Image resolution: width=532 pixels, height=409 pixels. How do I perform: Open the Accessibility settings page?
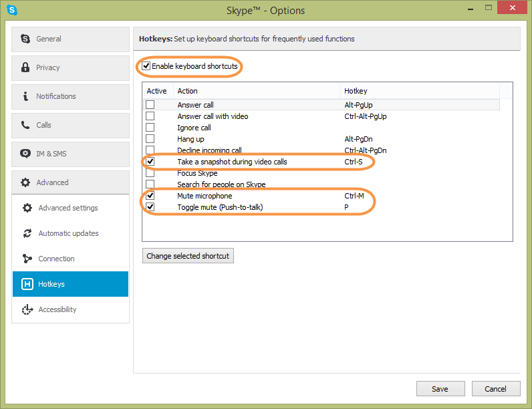(57, 309)
